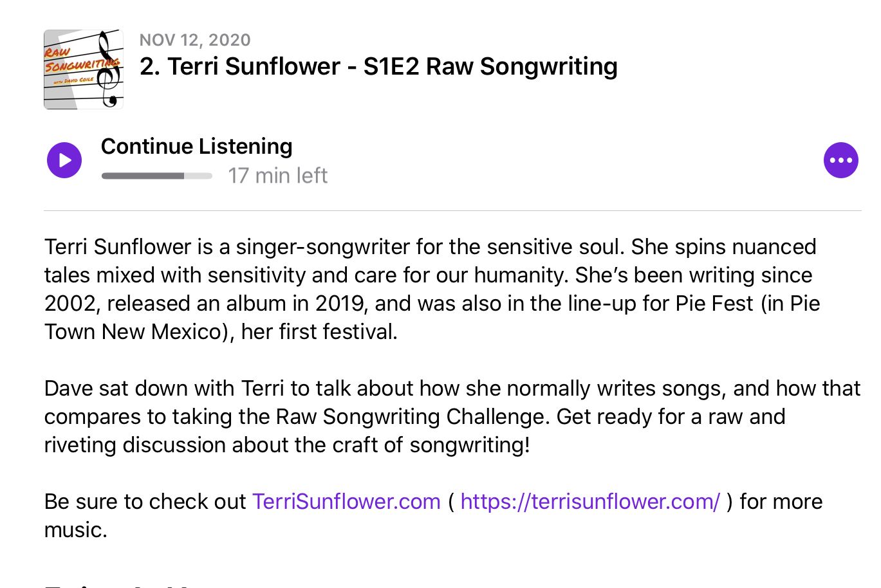
Task: Click the Raw Songwriting podcast artwork
Action: click(x=83, y=69)
